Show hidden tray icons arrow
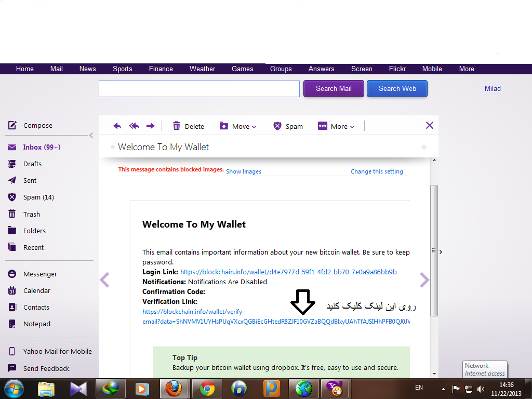The width and height of the screenshot is (532, 399). 443,389
